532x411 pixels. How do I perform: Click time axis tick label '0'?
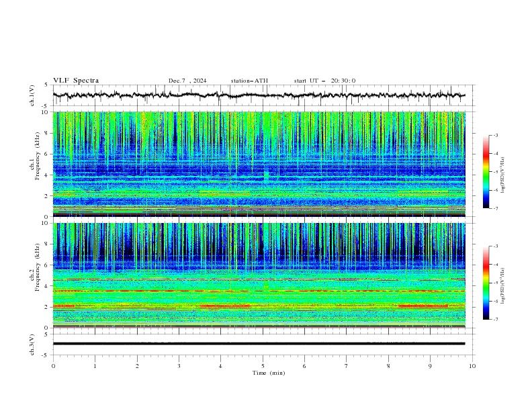(x=53, y=366)
